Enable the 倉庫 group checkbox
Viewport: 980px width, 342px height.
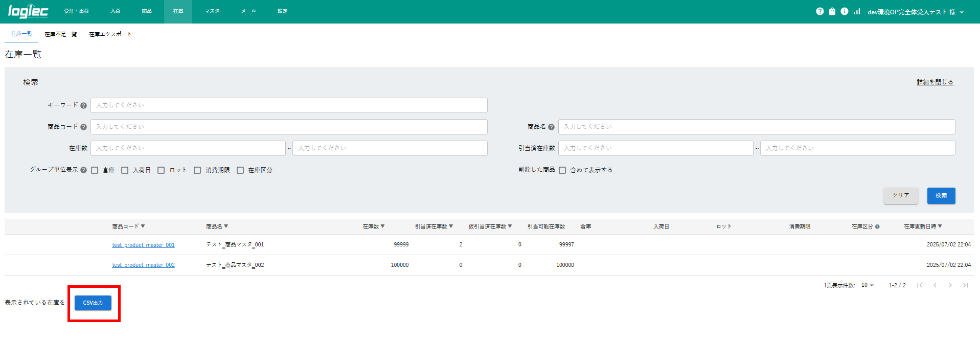click(95, 170)
